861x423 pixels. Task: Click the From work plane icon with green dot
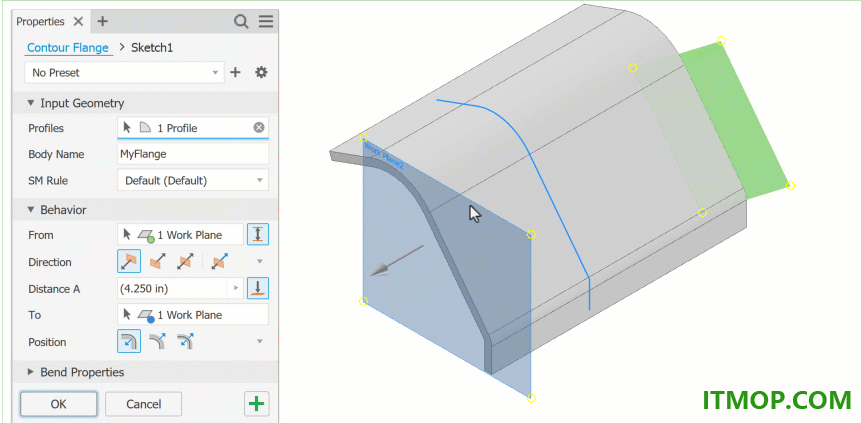pyautogui.click(x=146, y=235)
